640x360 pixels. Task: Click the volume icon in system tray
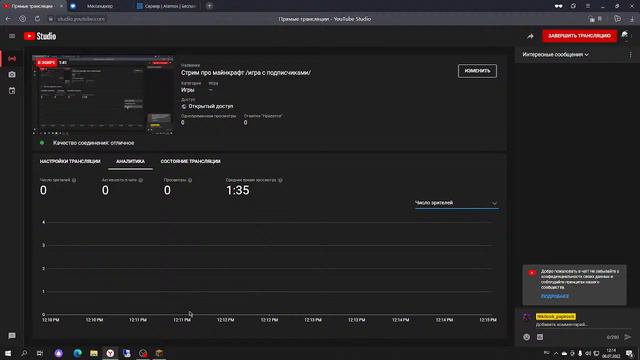588,353
